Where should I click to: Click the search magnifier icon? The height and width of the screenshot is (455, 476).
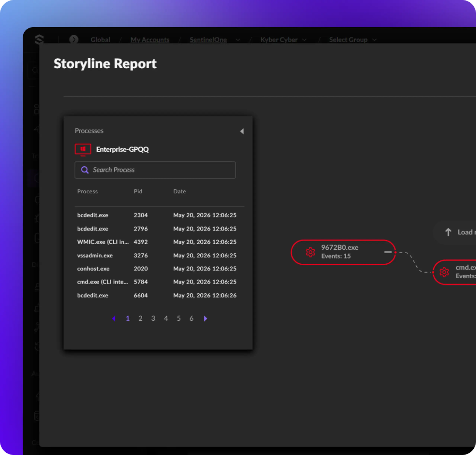click(x=85, y=170)
